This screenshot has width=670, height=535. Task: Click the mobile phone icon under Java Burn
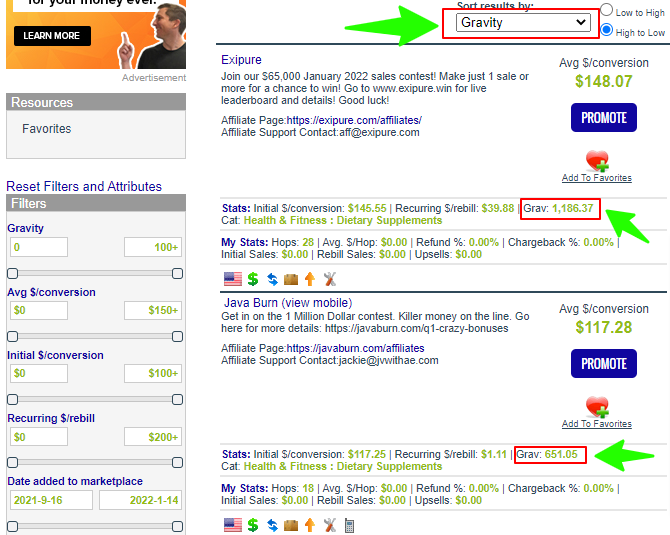click(349, 526)
